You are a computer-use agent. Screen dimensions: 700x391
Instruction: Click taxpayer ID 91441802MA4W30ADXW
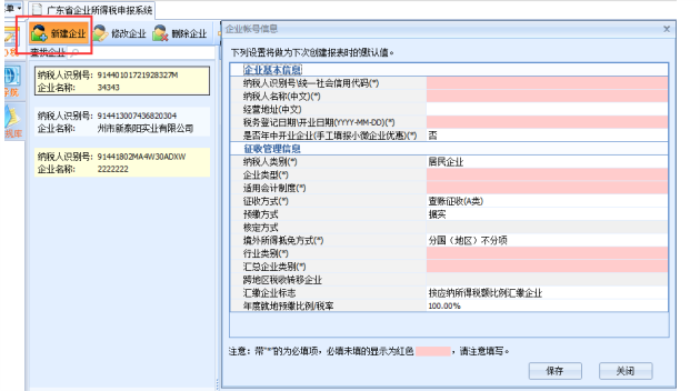[142, 157]
